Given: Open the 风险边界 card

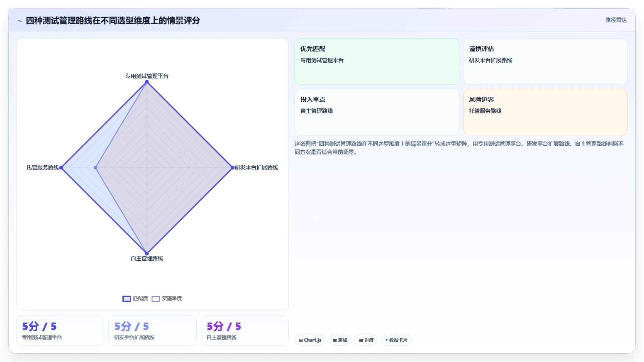Looking at the screenshot, I should (545, 112).
